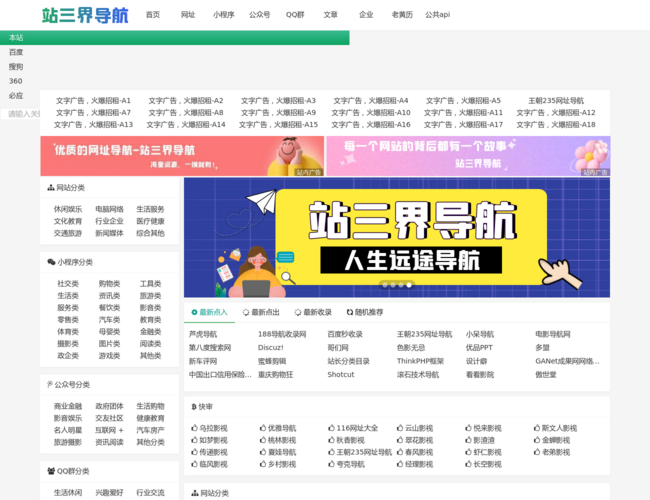Image resolution: width=650 pixels, height=500 pixels.
Task: Open the Discuz! site link
Action: point(271,347)
